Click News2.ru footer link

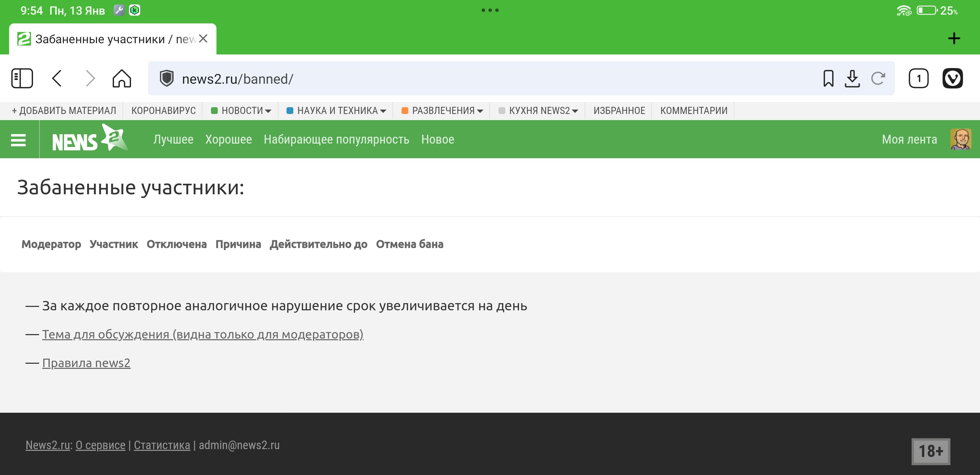point(48,445)
